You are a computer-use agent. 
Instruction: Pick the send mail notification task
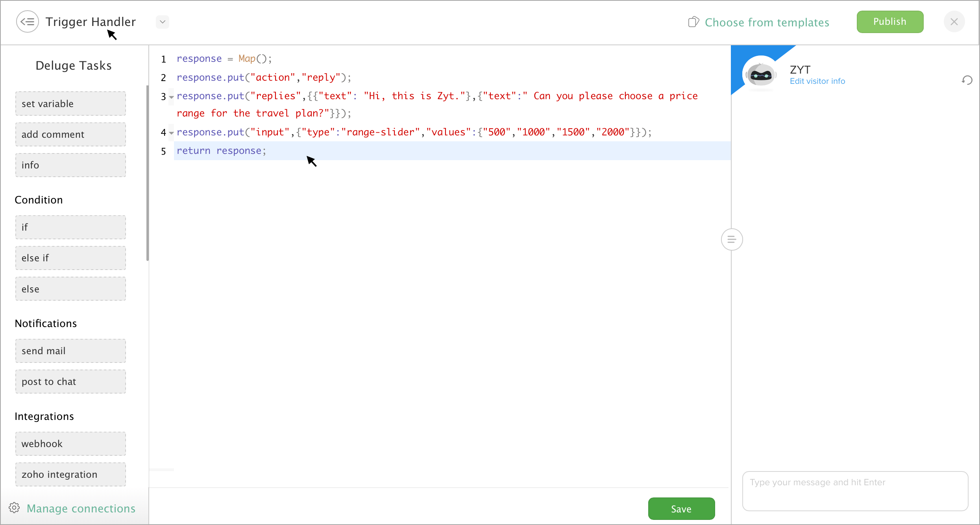point(70,351)
